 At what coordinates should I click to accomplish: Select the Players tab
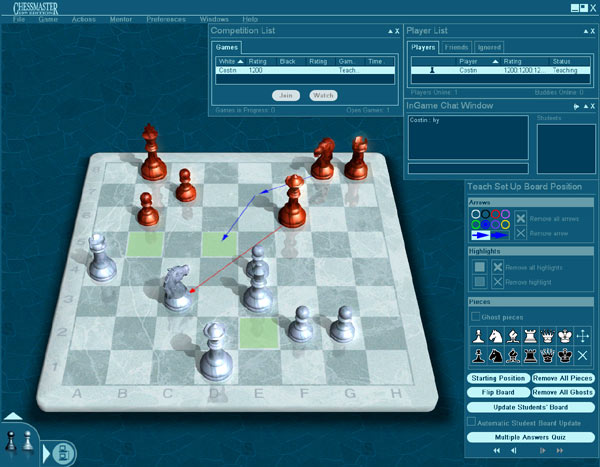[x=423, y=47]
